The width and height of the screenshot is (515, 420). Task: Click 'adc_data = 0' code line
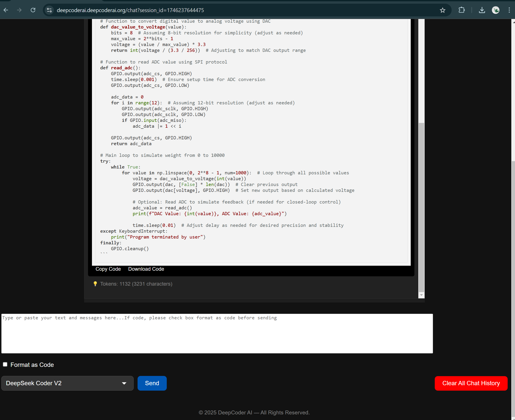click(127, 97)
